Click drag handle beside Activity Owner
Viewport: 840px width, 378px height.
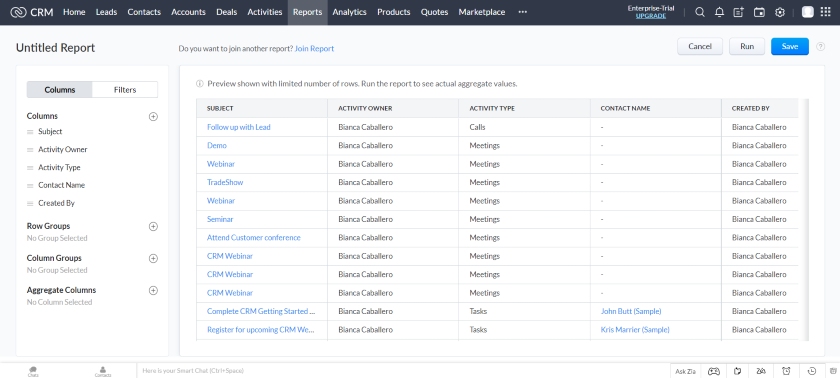[x=30, y=150]
